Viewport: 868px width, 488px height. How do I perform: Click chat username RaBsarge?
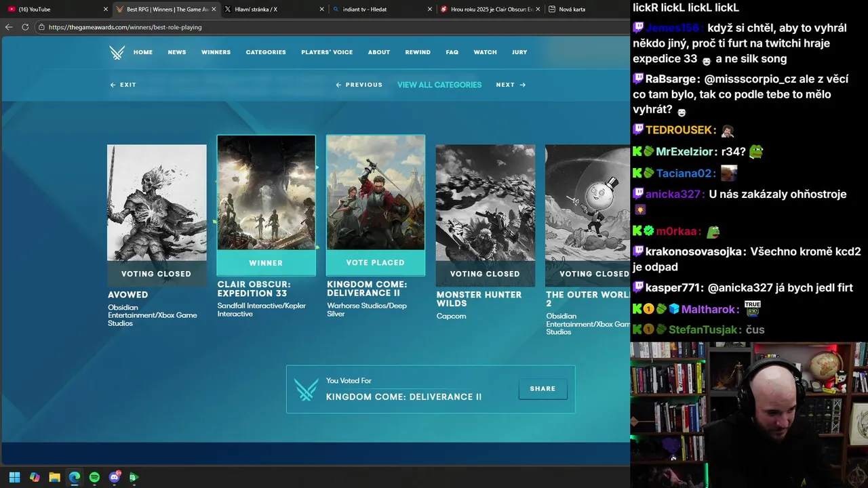(673, 79)
